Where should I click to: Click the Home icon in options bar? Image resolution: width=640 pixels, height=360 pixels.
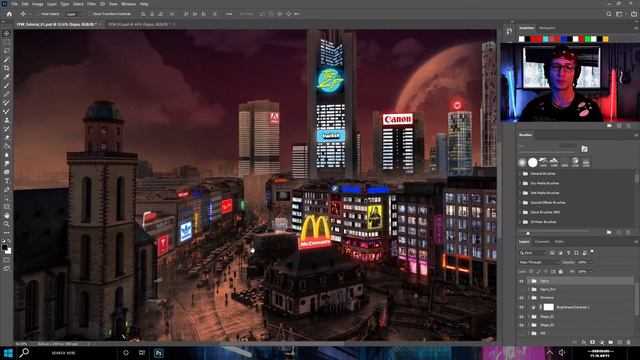pos(9,14)
